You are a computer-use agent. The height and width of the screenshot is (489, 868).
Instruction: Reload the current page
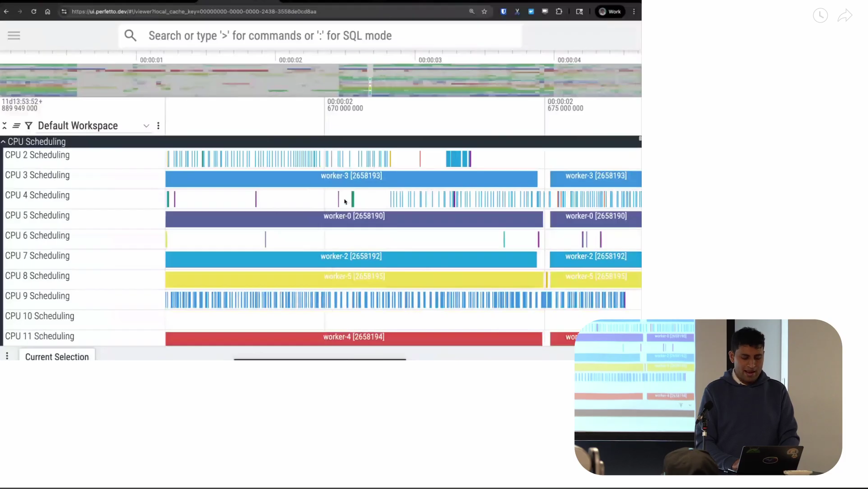[x=33, y=12]
